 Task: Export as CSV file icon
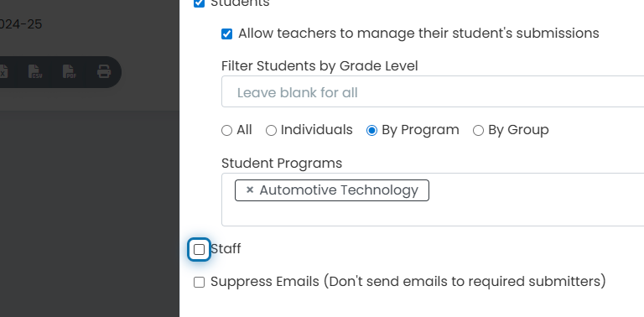click(35, 72)
